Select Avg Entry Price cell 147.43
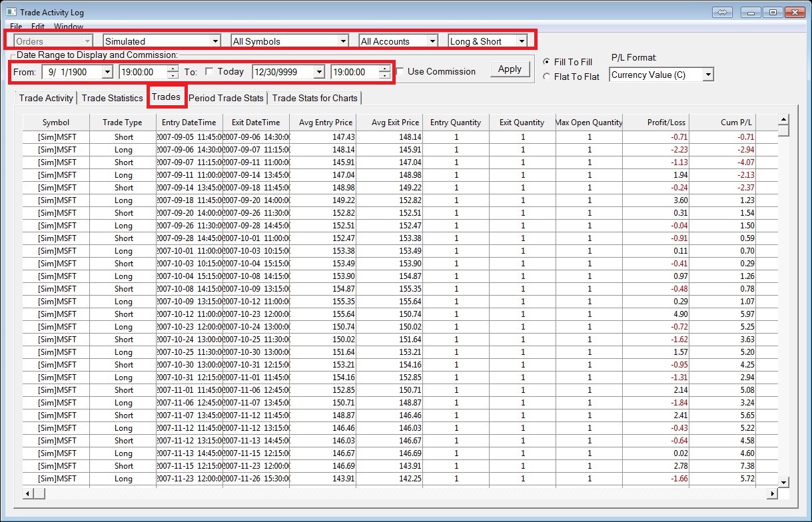This screenshot has width=812, height=522. tap(322, 137)
